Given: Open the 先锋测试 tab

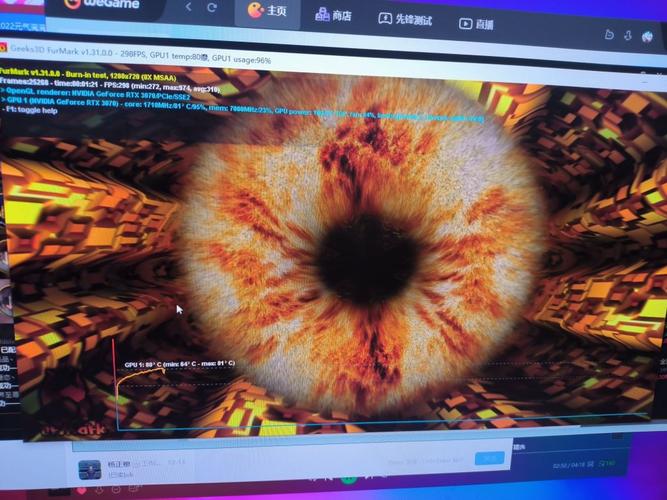Looking at the screenshot, I should 406,20.
